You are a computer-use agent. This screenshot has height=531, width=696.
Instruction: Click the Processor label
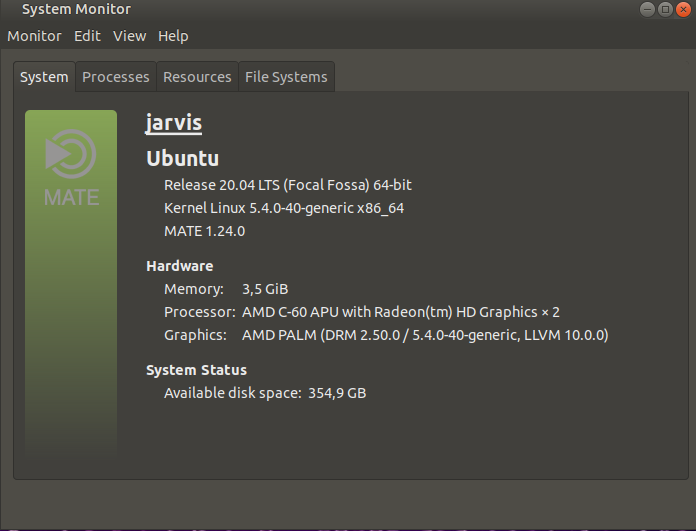[200, 312]
